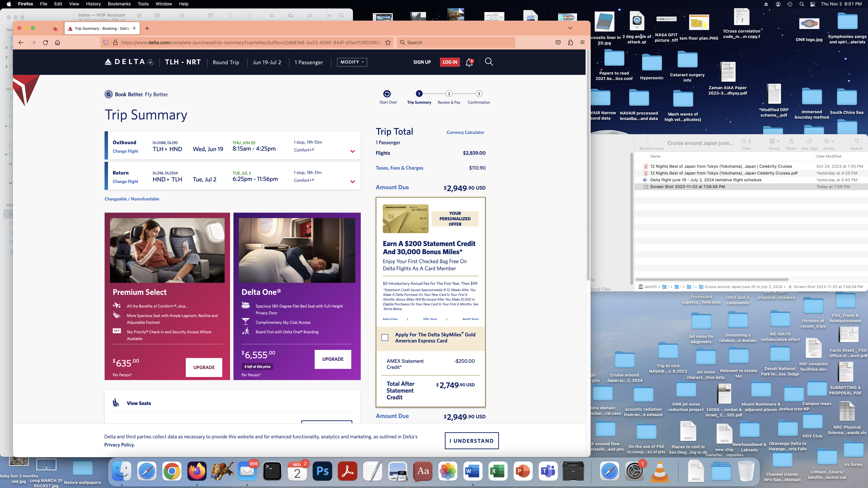Open Finder from the Dock
Viewport: 868px width, 488px height.
coord(122,471)
